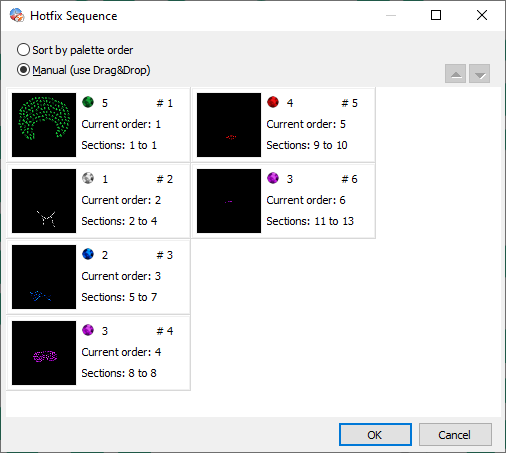Click the '# 5' label
Screen dimensions: 506x453
coord(350,103)
